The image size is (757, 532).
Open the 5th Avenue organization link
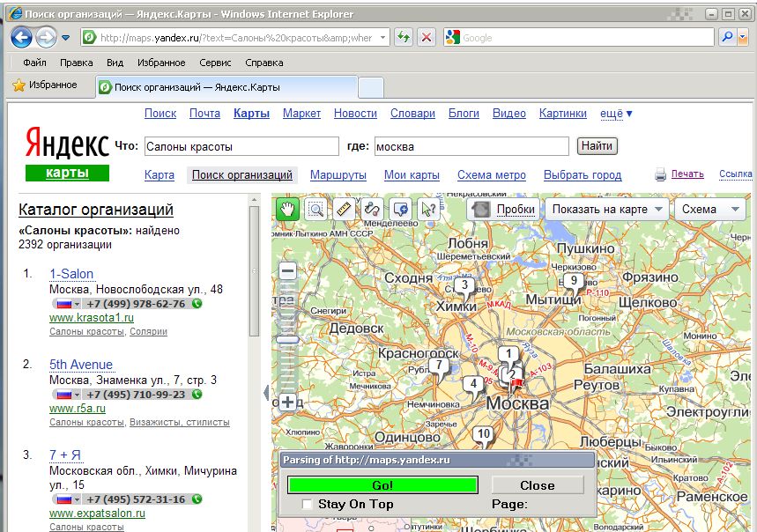80,365
